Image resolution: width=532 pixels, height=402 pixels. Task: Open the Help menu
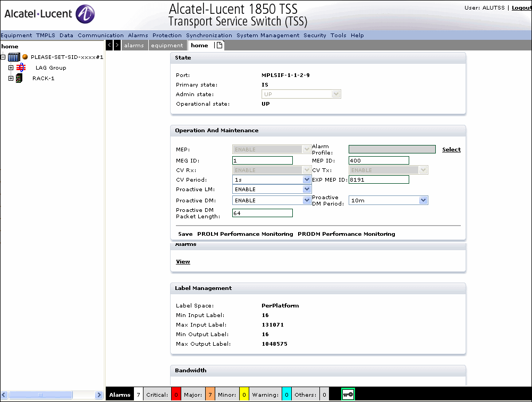(x=357, y=35)
